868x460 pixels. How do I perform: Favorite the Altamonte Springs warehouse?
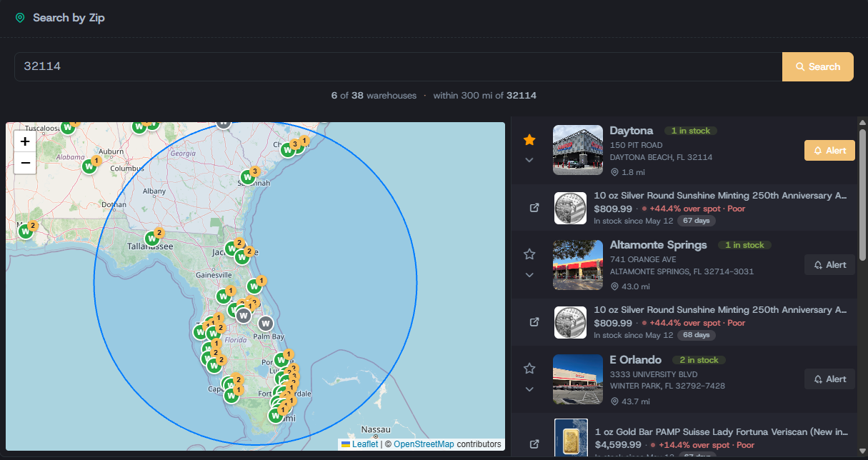(x=529, y=254)
